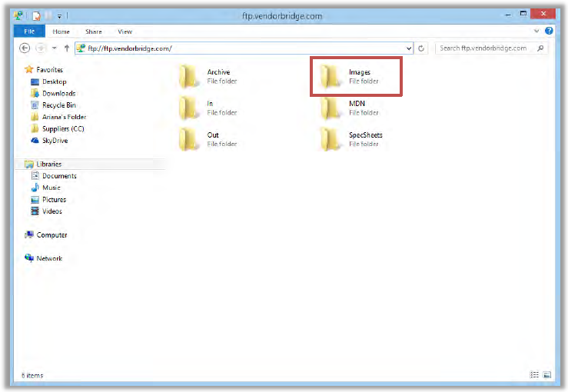The image size is (568, 392).
Task: Switch to details view icon in status bar
Action: point(534,374)
